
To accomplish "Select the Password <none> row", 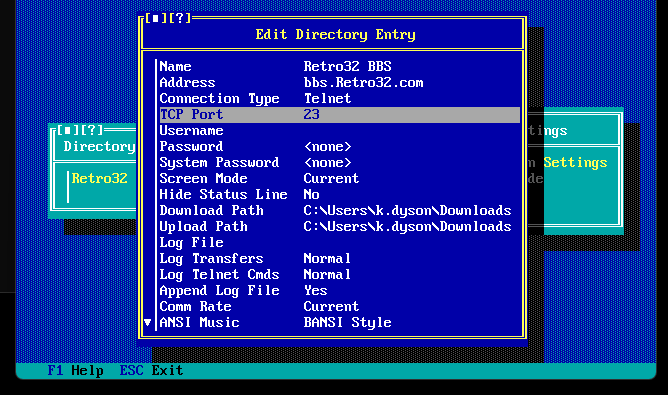I will [340, 147].
